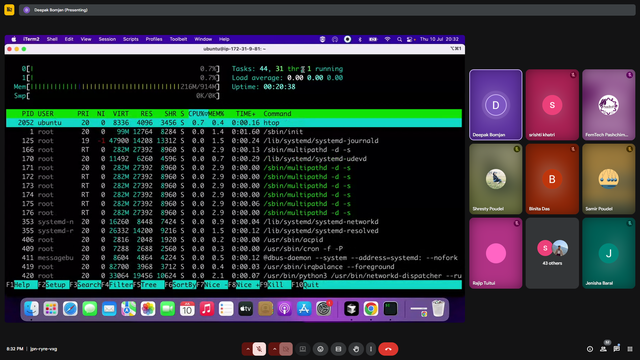Click the Mem usage meter bar
Image resolution: width=640 pixels, height=360 pixels.
pyautogui.click(x=117, y=87)
